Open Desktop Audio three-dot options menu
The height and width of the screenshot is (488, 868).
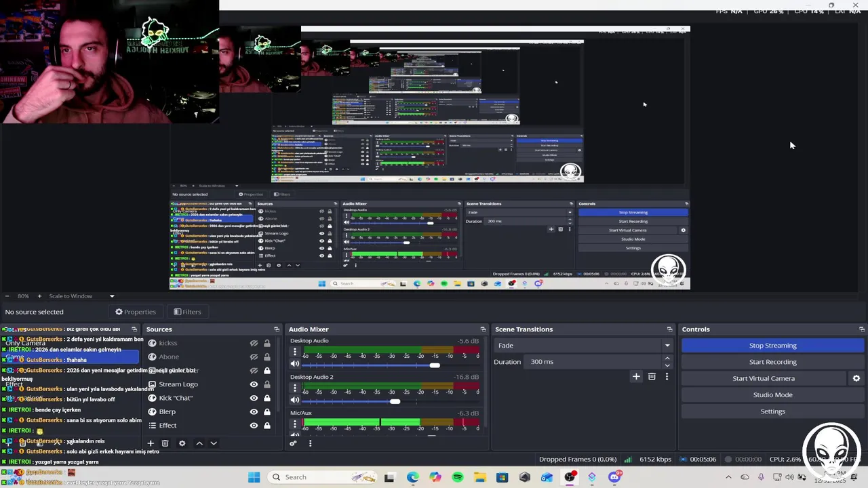tap(295, 352)
